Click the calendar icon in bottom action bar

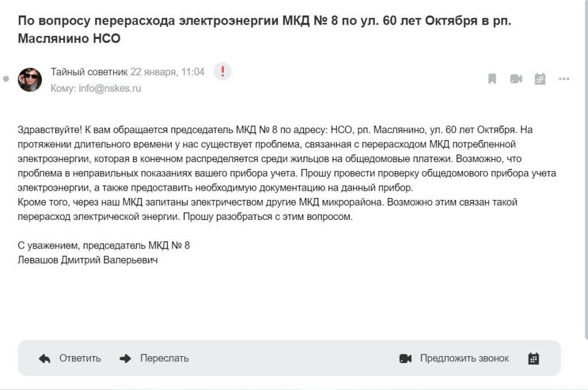coord(533,358)
